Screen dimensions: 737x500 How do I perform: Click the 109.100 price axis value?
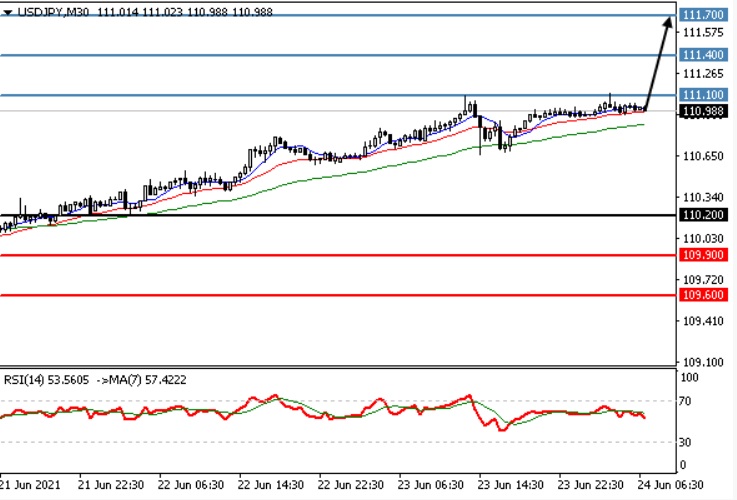[703, 362]
